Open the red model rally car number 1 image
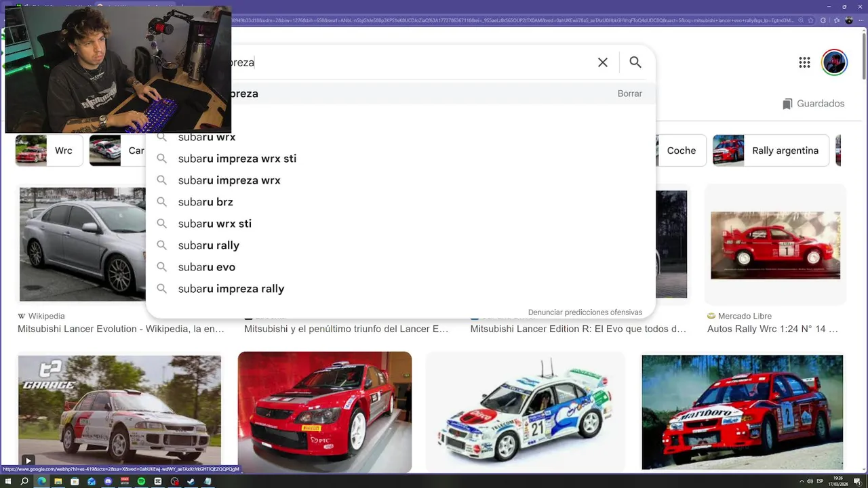The image size is (868, 488). coord(775,245)
